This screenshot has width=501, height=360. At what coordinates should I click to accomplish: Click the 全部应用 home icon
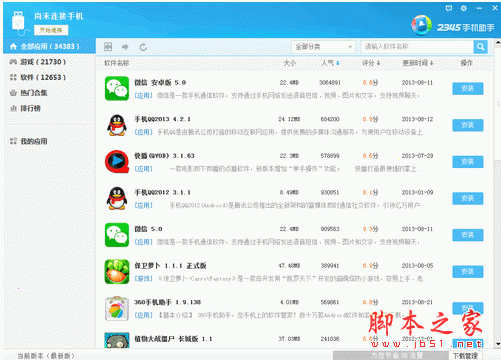pos(13,46)
